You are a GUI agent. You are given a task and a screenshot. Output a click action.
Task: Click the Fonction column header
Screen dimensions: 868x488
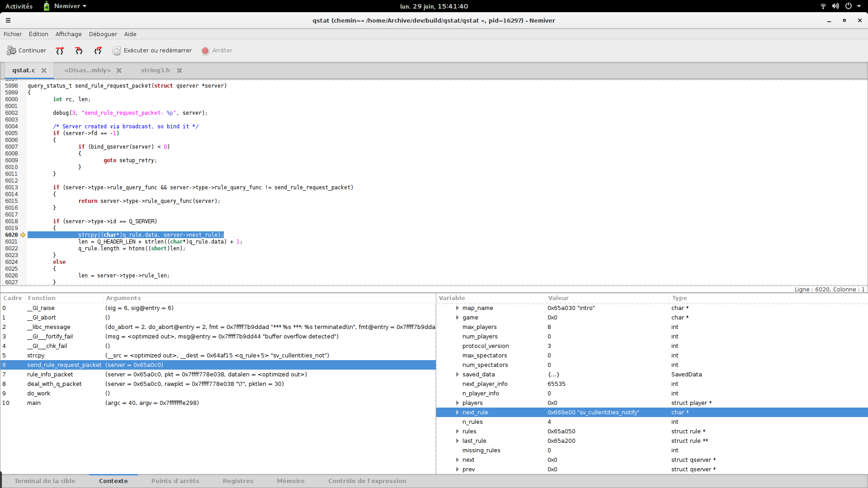click(64, 298)
